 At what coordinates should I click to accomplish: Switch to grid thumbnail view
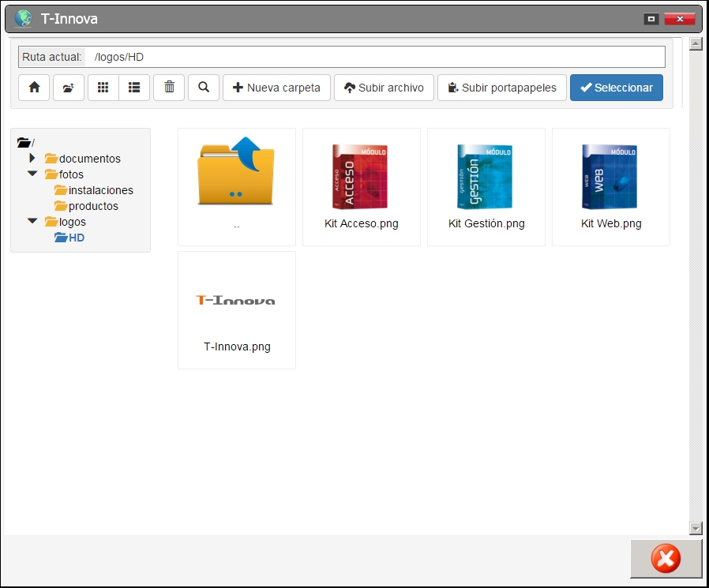coord(103,88)
